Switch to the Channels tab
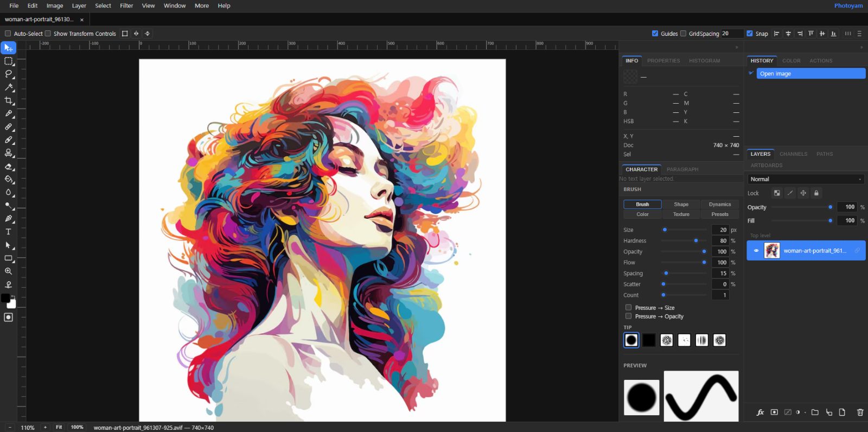The width and height of the screenshot is (868, 432). click(793, 154)
